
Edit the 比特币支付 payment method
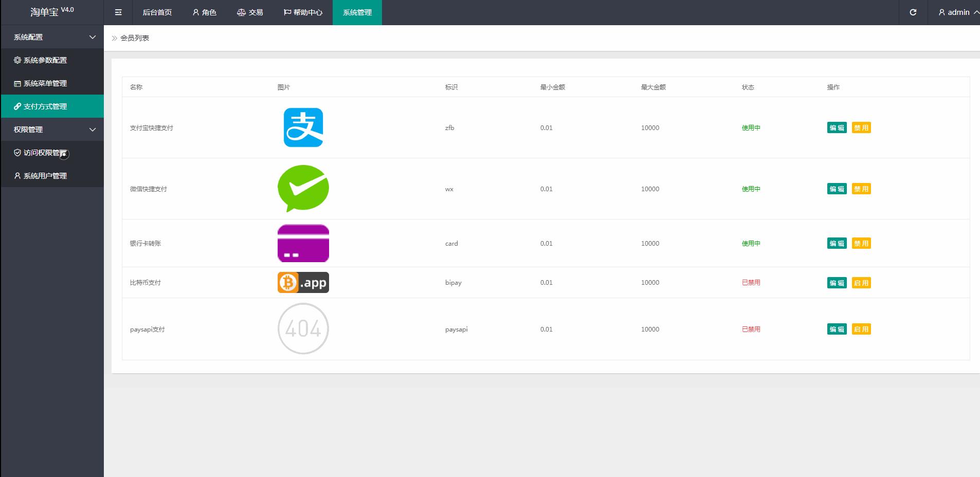click(837, 283)
